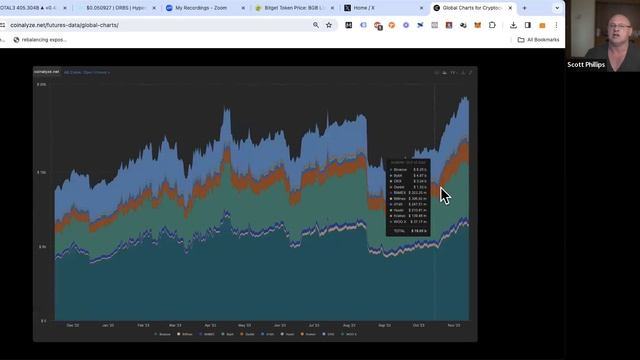
Task: Click the red portrait extension icon
Action: coord(449,25)
